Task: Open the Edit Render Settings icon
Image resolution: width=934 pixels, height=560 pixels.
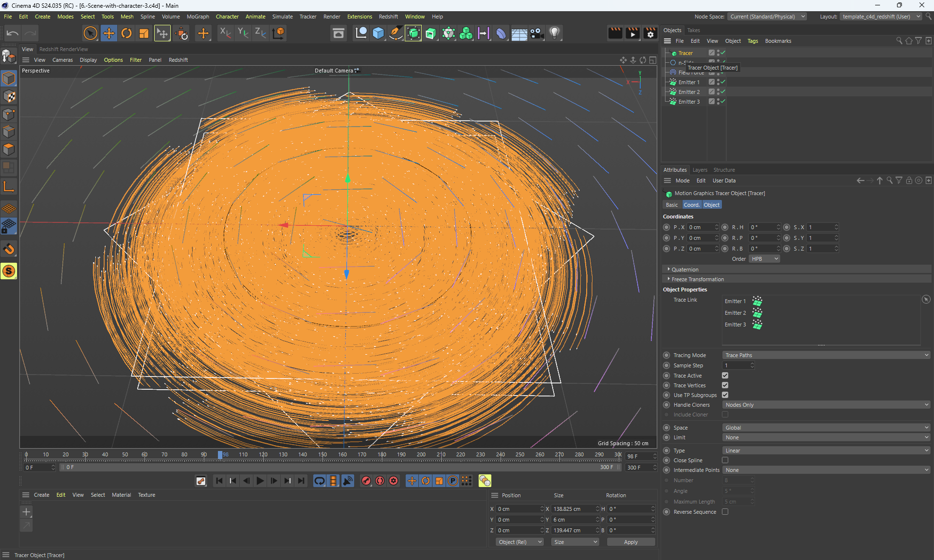Action: coord(650,33)
